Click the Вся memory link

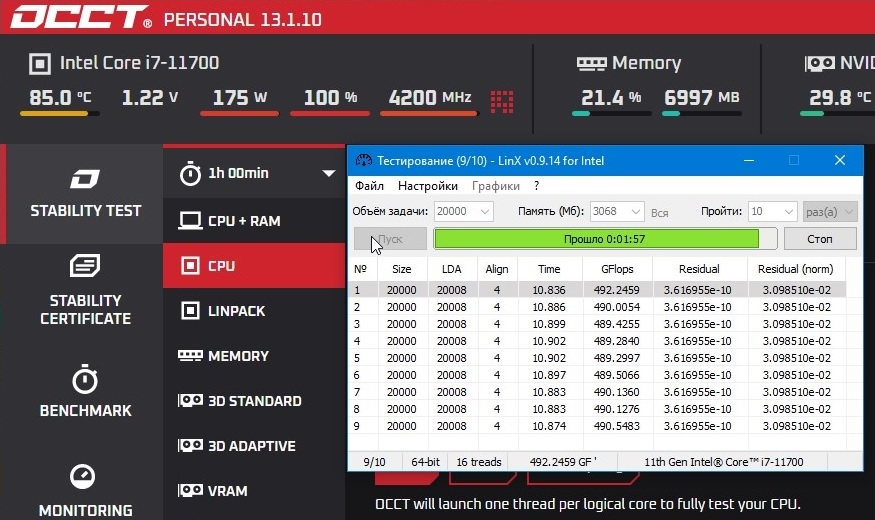click(659, 213)
